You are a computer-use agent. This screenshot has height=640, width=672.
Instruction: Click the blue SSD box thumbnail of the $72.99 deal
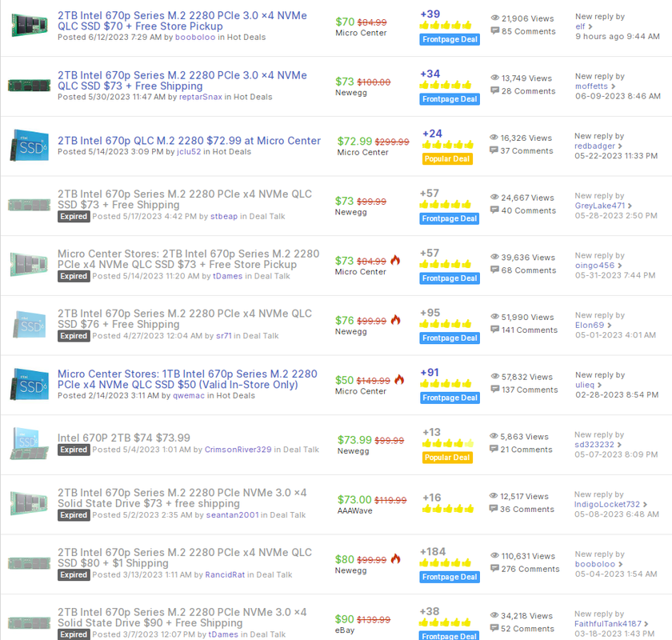tap(29, 145)
